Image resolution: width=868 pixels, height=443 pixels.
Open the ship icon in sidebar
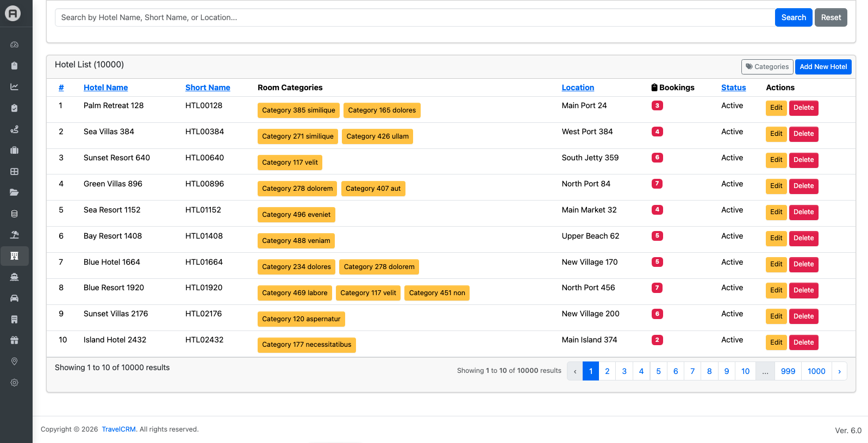click(15, 277)
